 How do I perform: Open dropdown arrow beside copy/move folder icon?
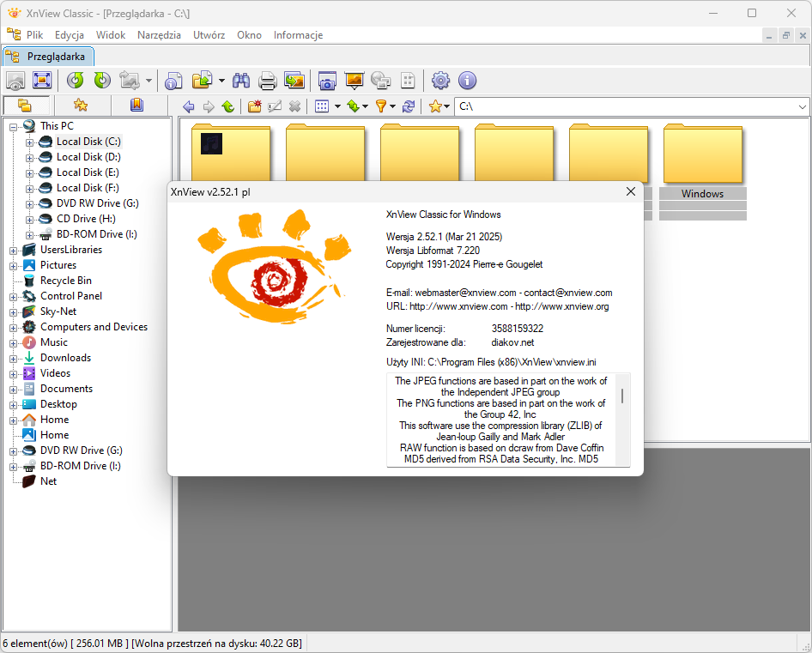pyautogui.click(x=221, y=81)
